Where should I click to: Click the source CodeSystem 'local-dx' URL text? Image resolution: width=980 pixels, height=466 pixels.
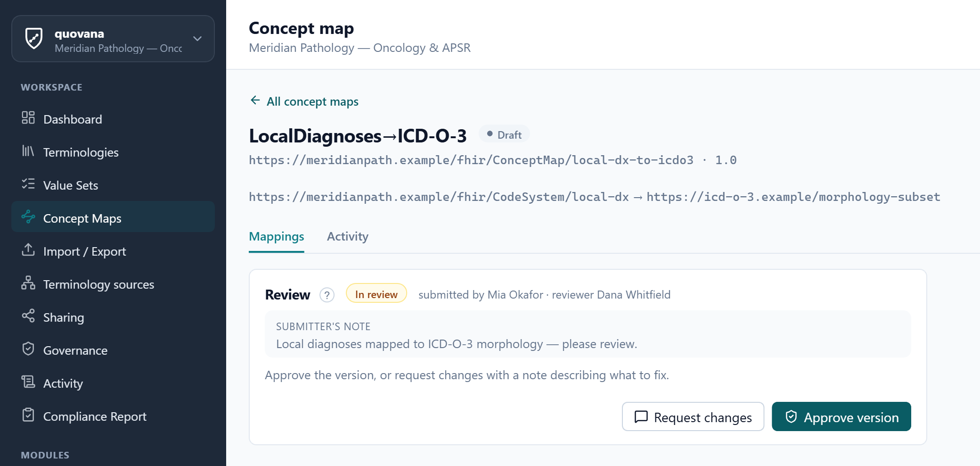pos(439,197)
